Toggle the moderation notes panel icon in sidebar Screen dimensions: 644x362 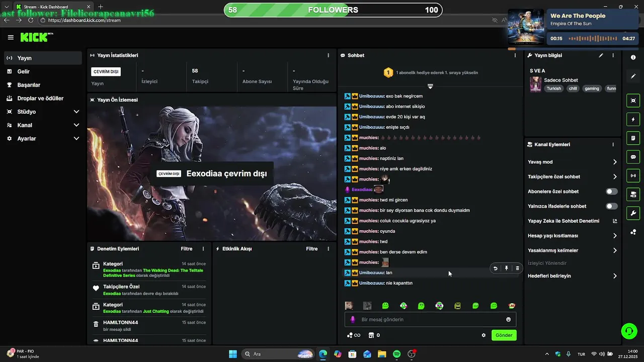(633, 138)
